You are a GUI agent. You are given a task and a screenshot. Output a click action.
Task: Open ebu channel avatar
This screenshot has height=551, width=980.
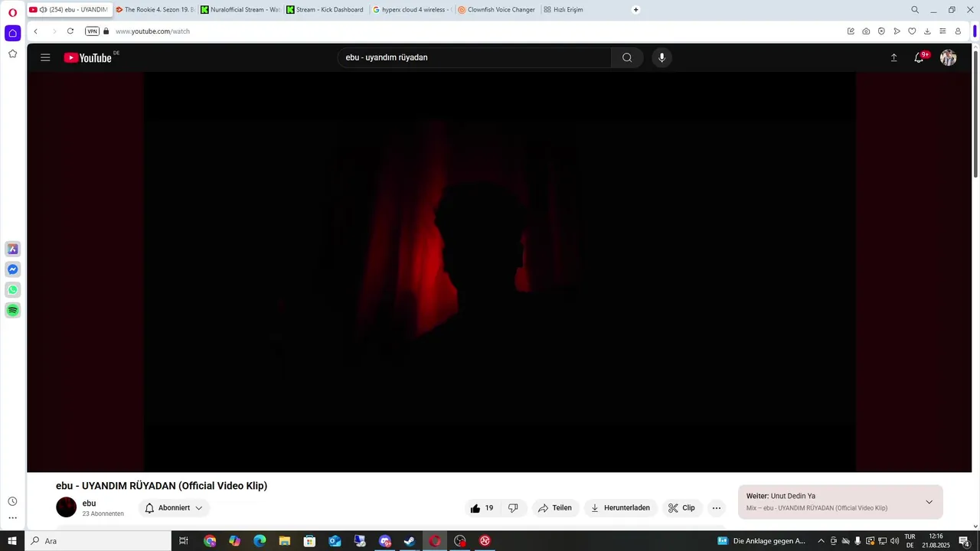click(x=67, y=507)
